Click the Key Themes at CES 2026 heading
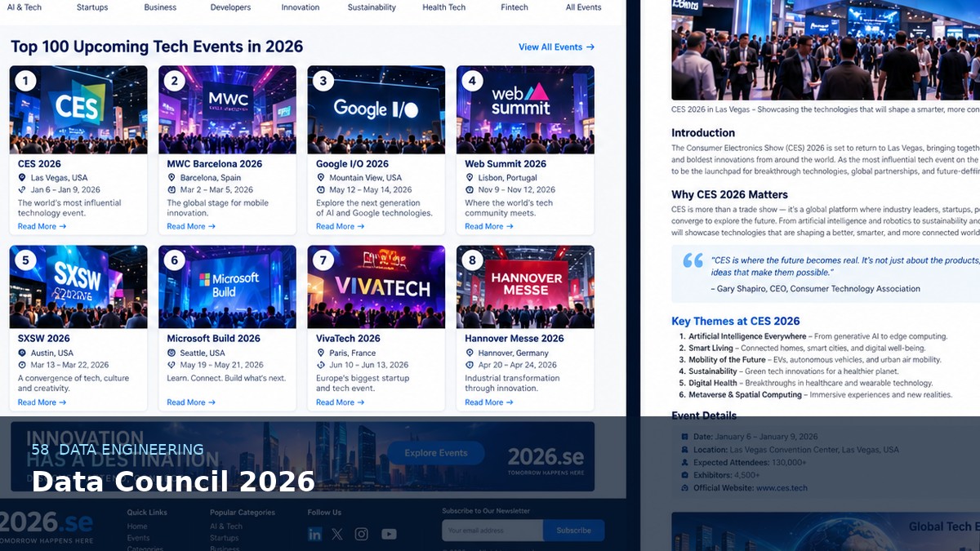The height and width of the screenshot is (551, 980). click(x=736, y=321)
